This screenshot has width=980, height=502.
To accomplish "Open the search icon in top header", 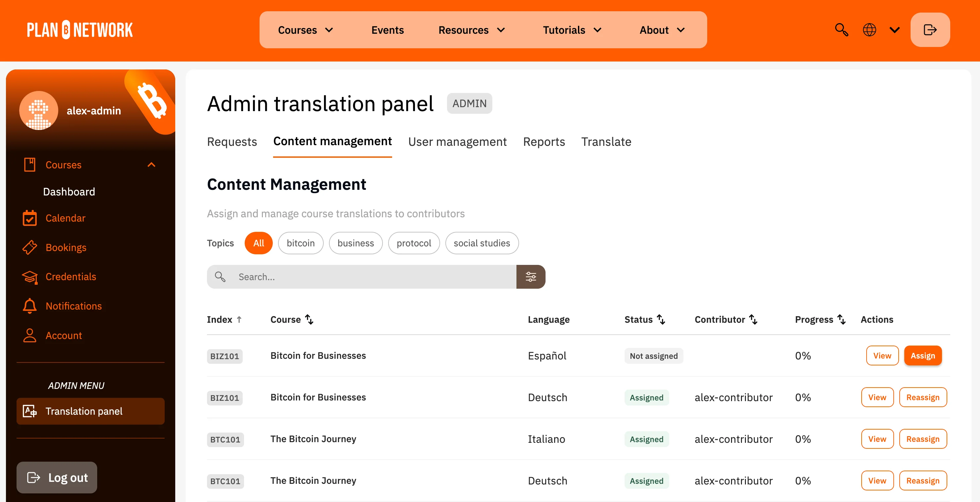I will (x=841, y=30).
